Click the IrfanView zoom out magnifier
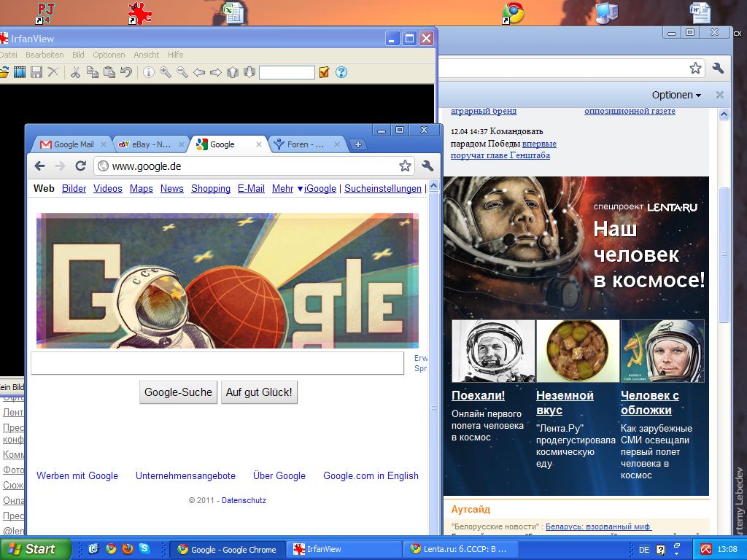 pyautogui.click(x=182, y=72)
